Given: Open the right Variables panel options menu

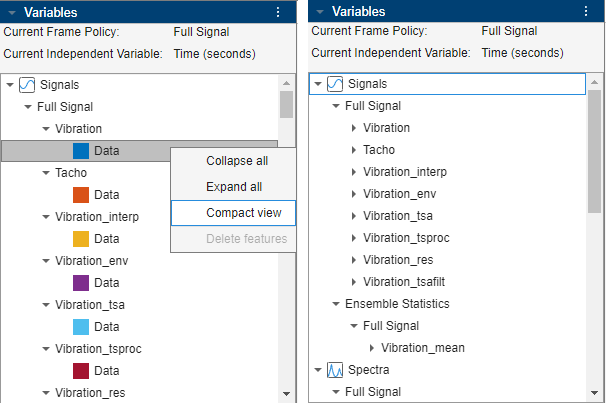Looking at the screenshot, I should coord(586,12).
